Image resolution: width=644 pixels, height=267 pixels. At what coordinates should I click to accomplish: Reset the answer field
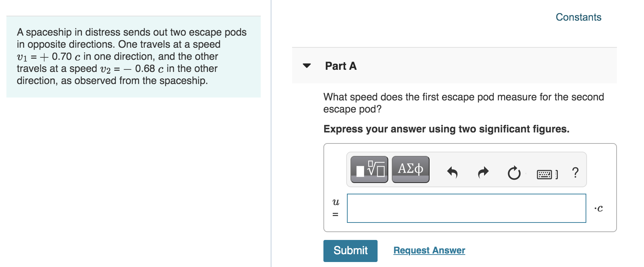pos(513,172)
